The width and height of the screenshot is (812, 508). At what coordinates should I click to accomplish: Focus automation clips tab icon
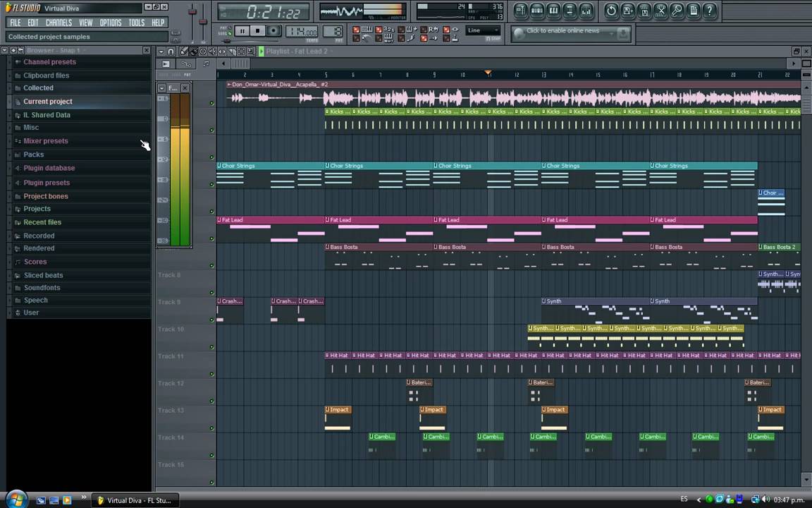[x=186, y=64]
